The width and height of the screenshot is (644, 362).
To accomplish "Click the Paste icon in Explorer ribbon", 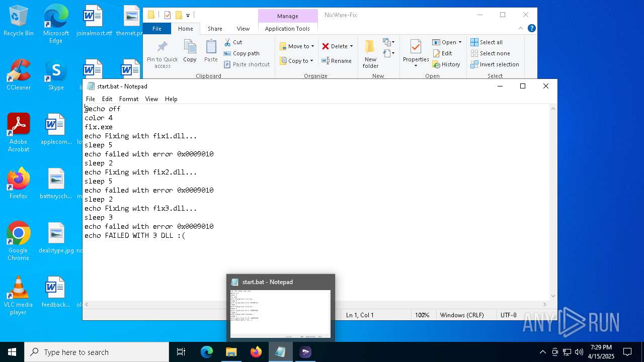I will (x=211, y=51).
